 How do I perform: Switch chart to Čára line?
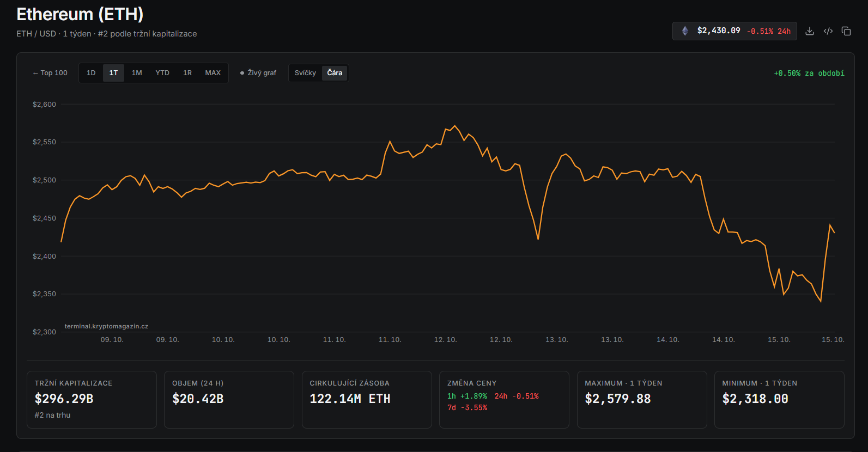point(335,73)
